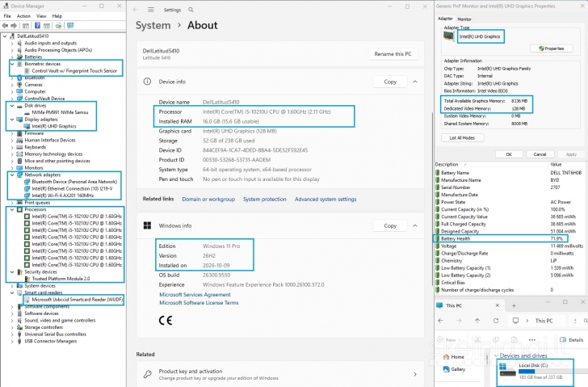Select Gallery in File Explorer sidebar
The height and width of the screenshot is (387, 588).
454,369
